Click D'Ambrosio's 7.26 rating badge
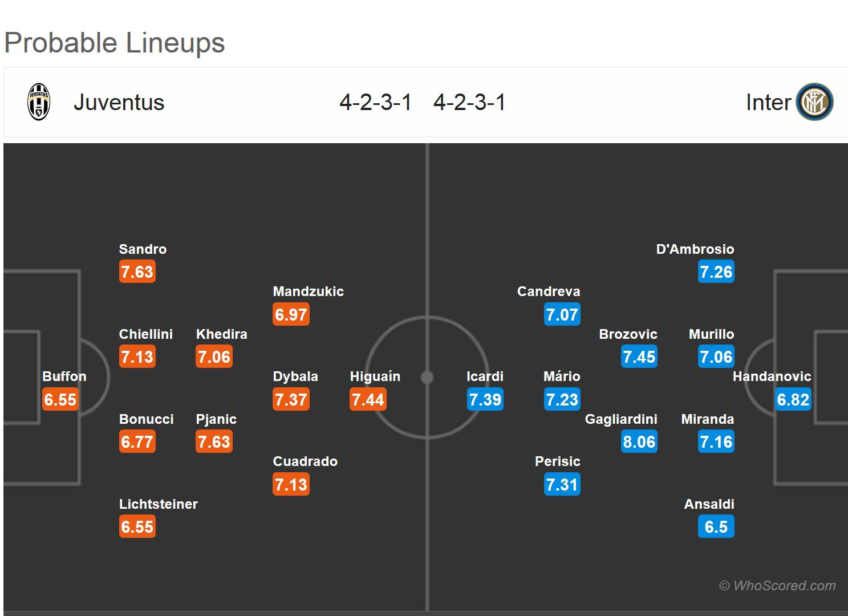 [716, 271]
